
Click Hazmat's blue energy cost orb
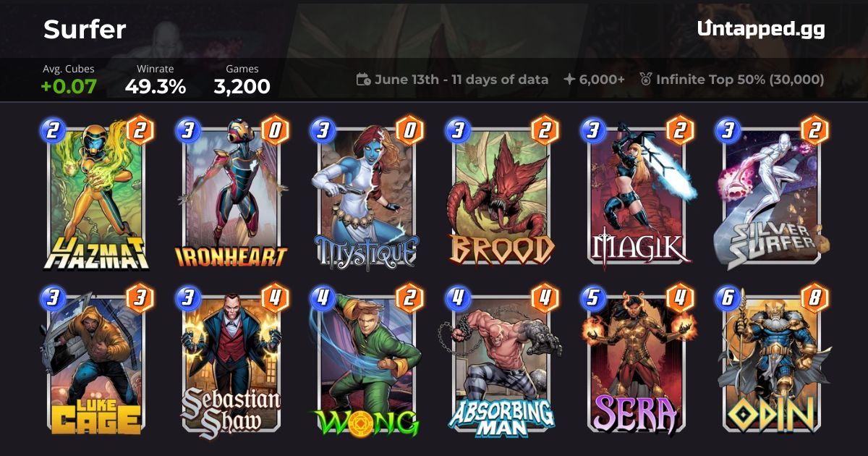pyautogui.click(x=52, y=130)
